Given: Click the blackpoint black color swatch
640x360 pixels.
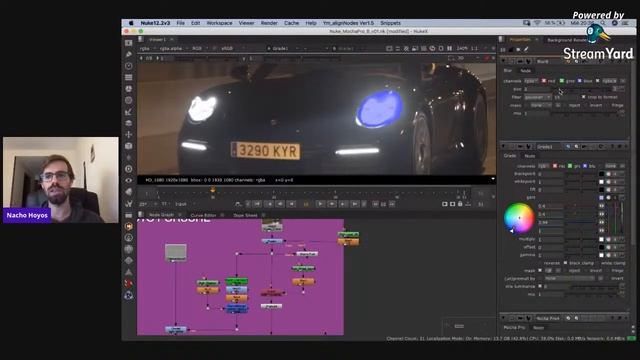Looking at the screenshot, I should tap(601, 174).
